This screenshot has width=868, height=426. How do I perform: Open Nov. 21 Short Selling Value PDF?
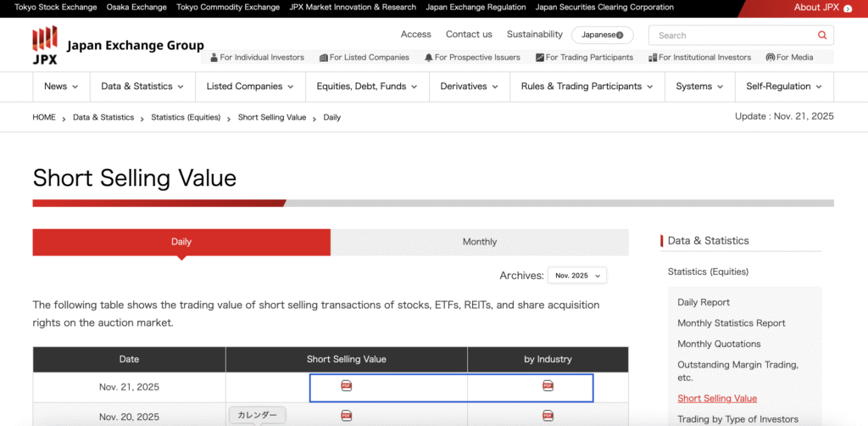346,386
